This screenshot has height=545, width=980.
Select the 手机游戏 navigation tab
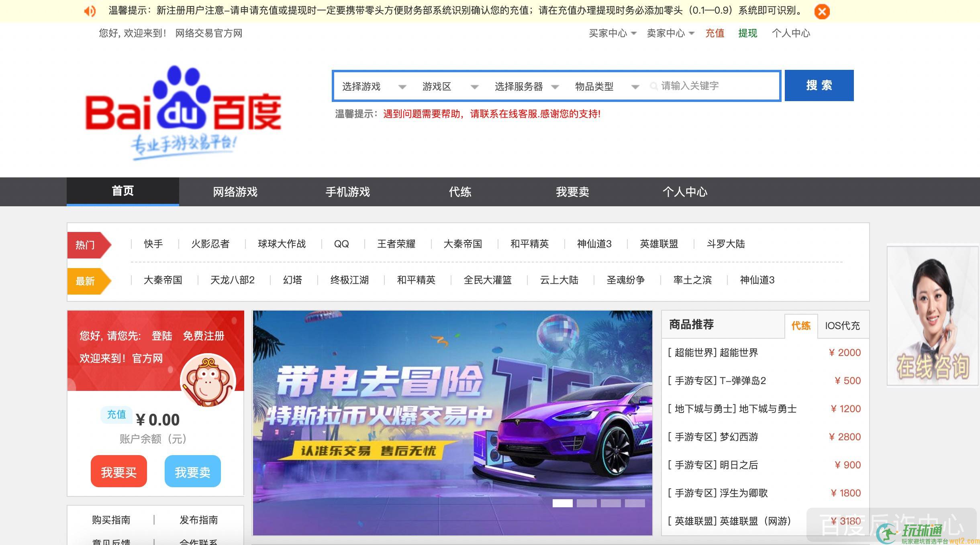(x=348, y=191)
